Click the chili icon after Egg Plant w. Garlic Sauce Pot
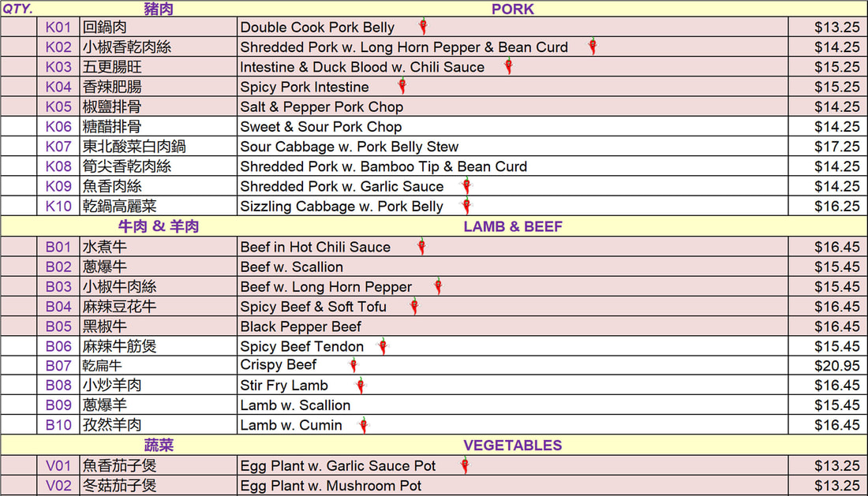868x496 pixels. [465, 465]
